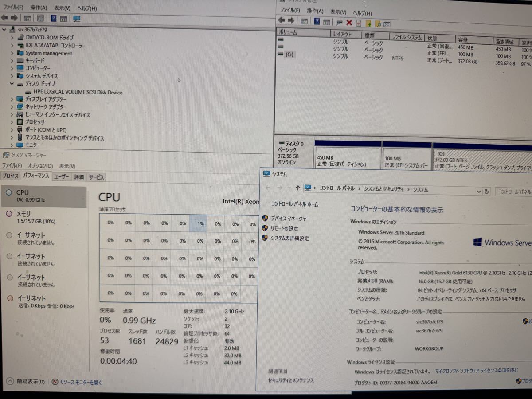Click the forward arrow in Device Manager toolbar

14,18
